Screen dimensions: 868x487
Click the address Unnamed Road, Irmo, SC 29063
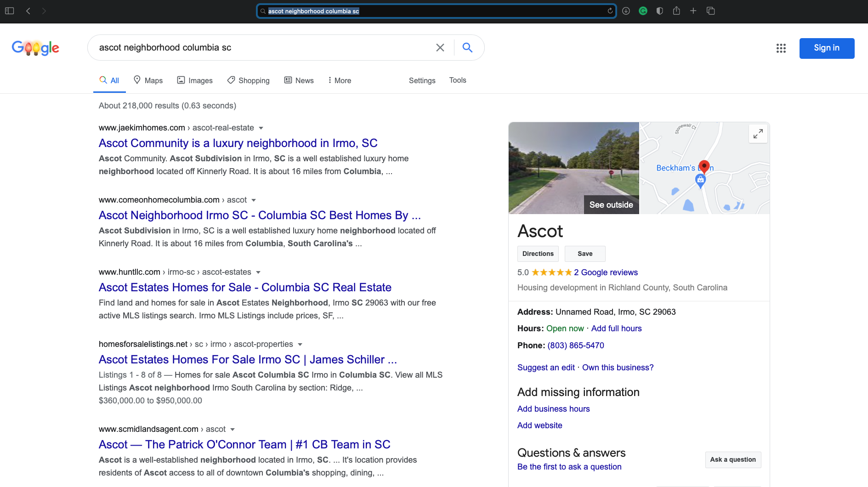pyautogui.click(x=615, y=312)
